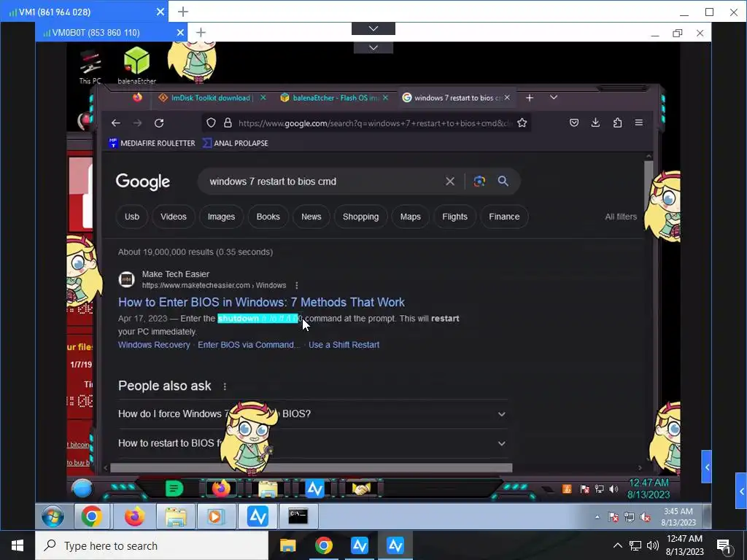Click the Finance filter chip
The width and height of the screenshot is (747, 560).
[504, 217]
